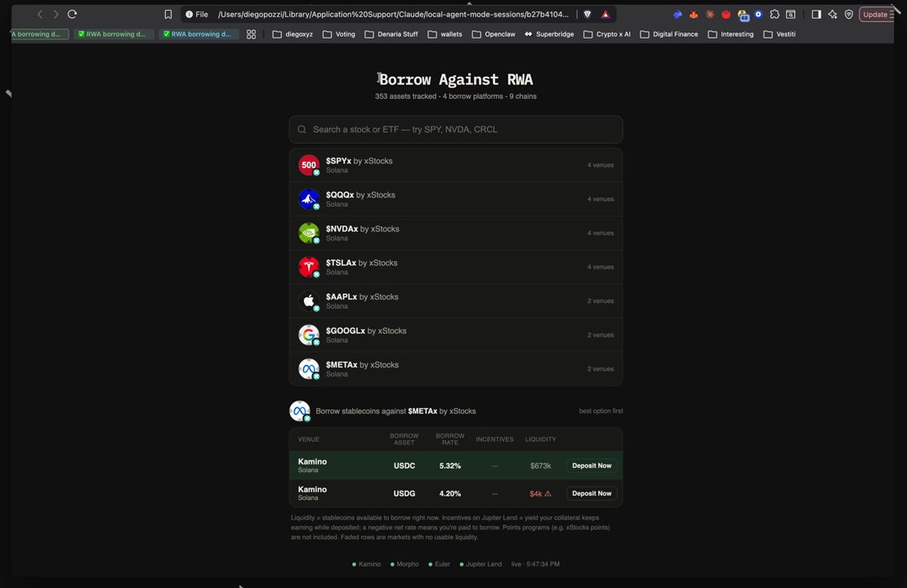Click the VENUE column header
Image resolution: width=907 pixels, height=588 pixels.
tap(308, 439)
